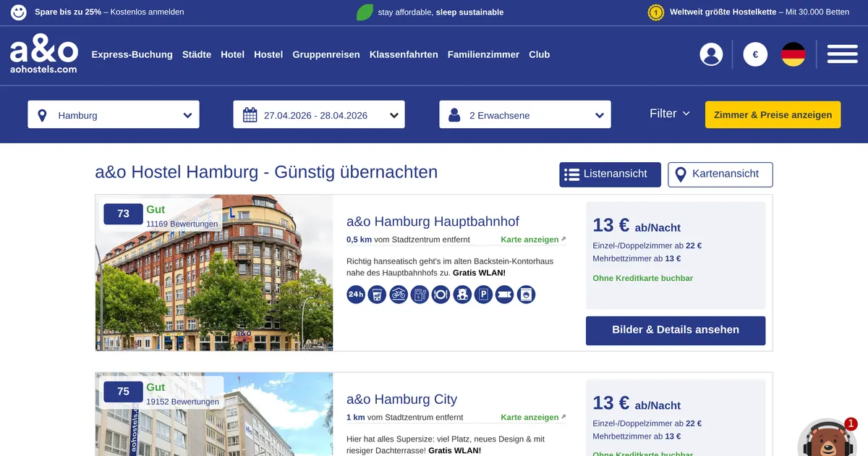Click stay affordable, sleep sustainable text
Image resolution: width=868 pixels, height=456 pixels.
441,12
